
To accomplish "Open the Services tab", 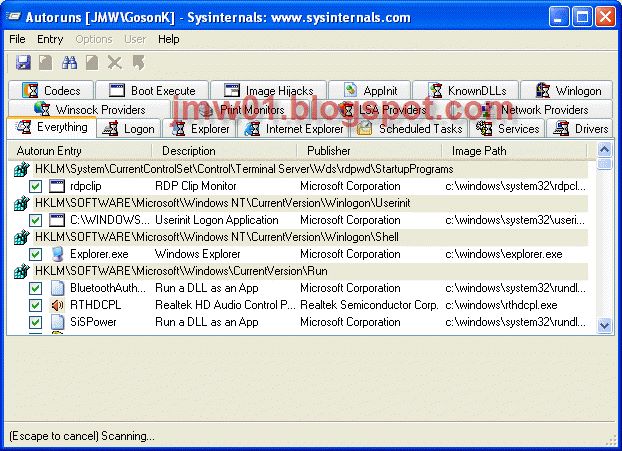I will (507, 129).
